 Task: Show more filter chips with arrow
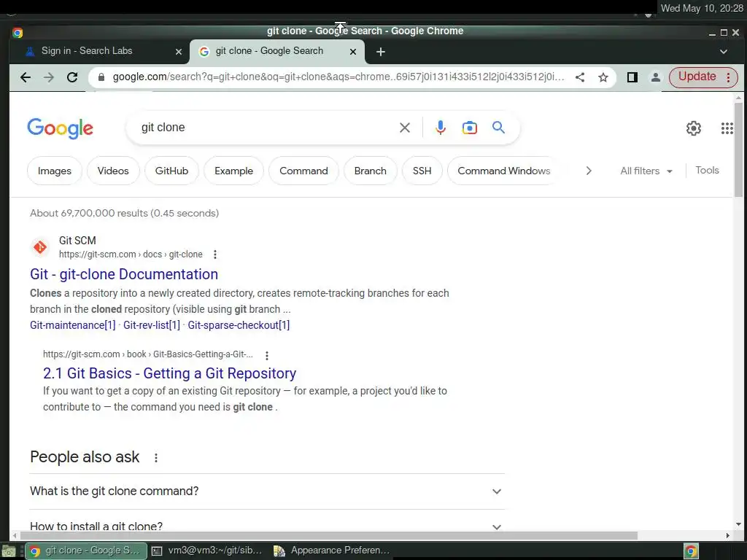pyautogui.click(x=589, y=171)
